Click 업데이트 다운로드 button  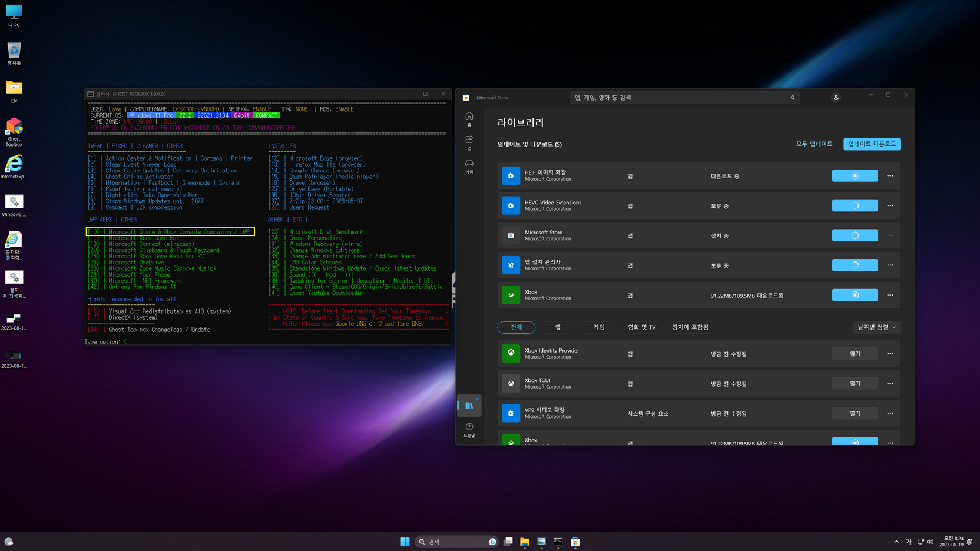click(x=872, y=144)
